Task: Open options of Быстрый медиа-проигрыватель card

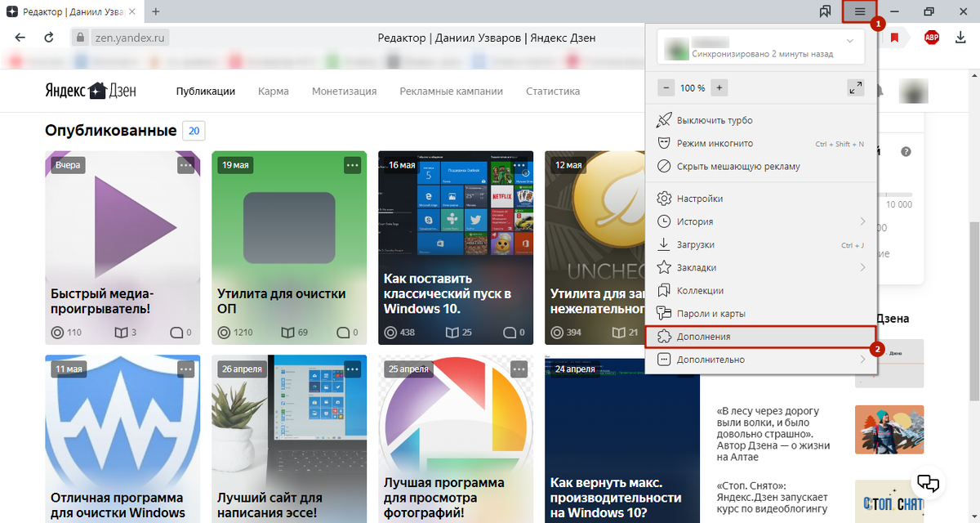Action: (186, 165)
